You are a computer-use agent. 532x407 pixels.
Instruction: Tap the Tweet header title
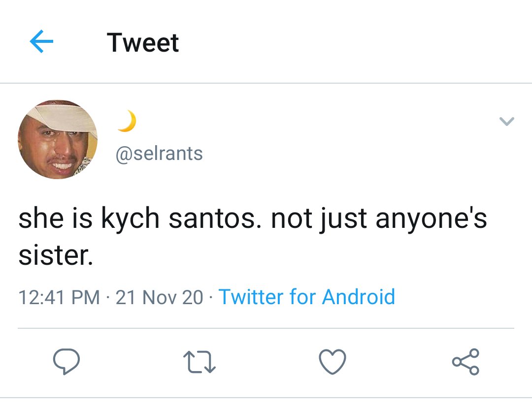coord(143,42)
